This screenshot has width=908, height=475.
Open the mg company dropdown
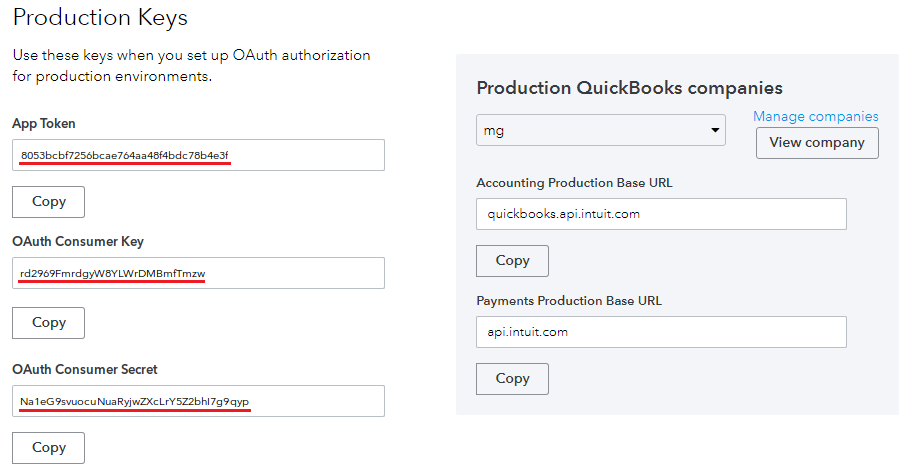601,130
